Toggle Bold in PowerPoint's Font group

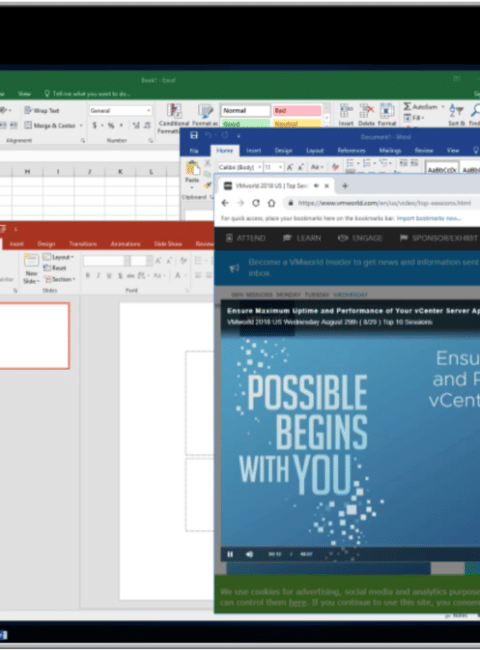point(87,275)
